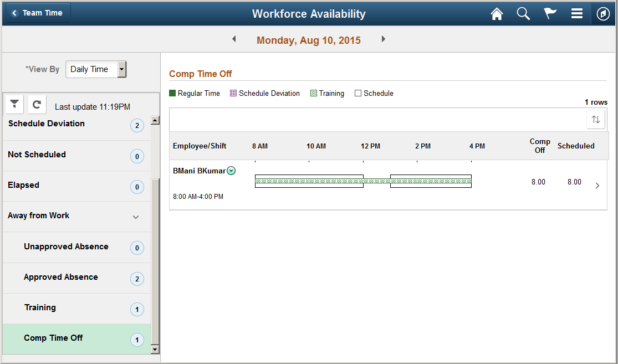Click the Training legend swatch
Viewport: 618px width, 364px height.
[x=314, y=93]
